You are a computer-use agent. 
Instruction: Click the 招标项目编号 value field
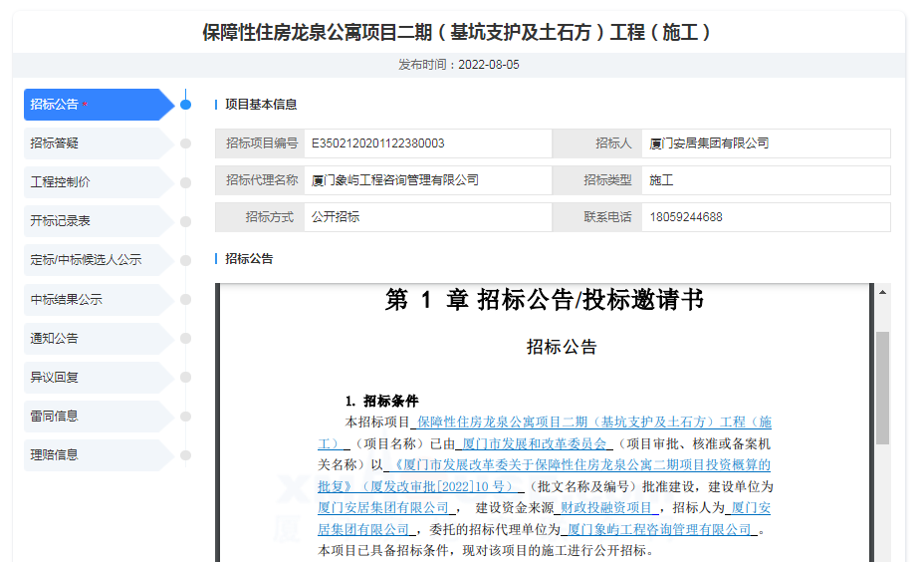[x=427, y=143]
